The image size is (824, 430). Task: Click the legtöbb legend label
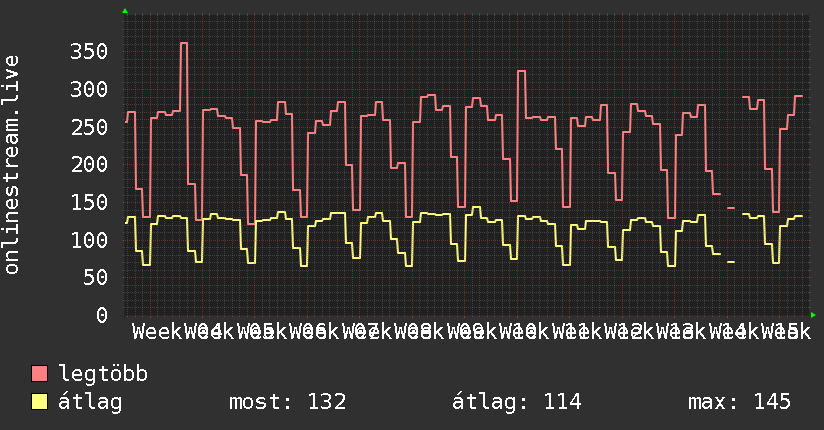point(103,374)
